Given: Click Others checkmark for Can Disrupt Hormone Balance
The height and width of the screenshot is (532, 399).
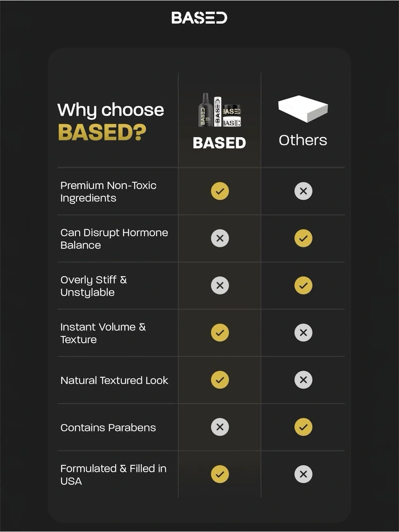Looking at the screenshot, I should [303, 238].
